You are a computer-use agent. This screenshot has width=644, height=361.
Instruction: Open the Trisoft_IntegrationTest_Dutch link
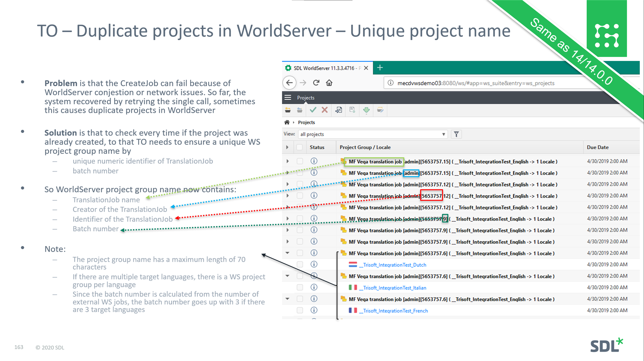click(392, 265)
